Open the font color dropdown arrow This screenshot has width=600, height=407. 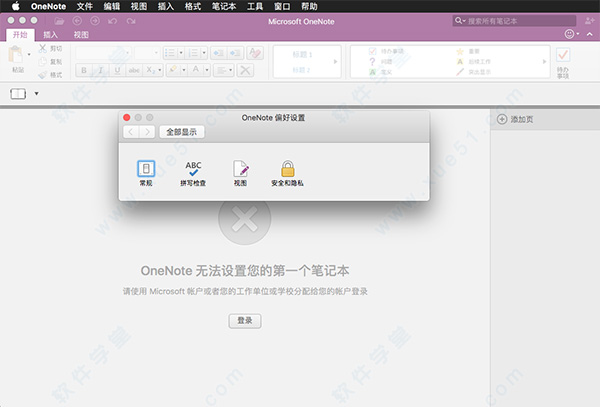click(207, 70)
